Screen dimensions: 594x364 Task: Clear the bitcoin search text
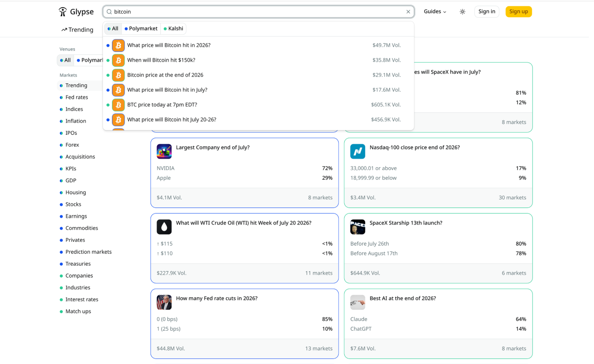[408, 12]
